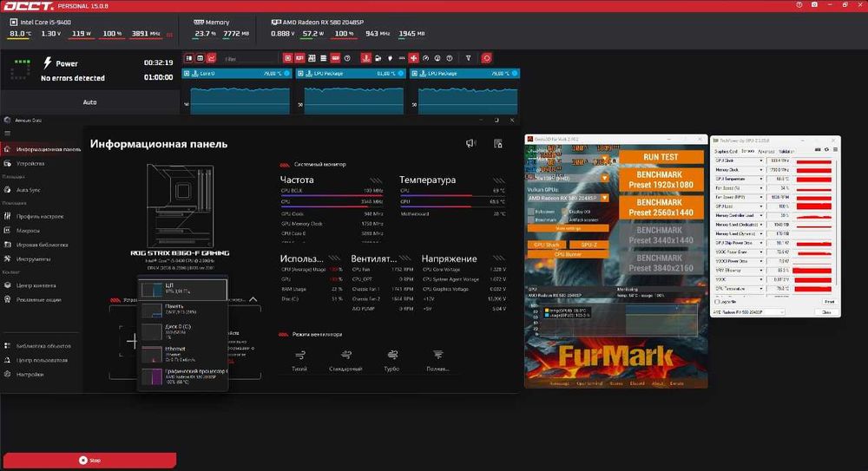This screenshot has height=471, width=868.
Task: Toggle the OCCT CPU sensor filter icon
Action: coord(288,58)
